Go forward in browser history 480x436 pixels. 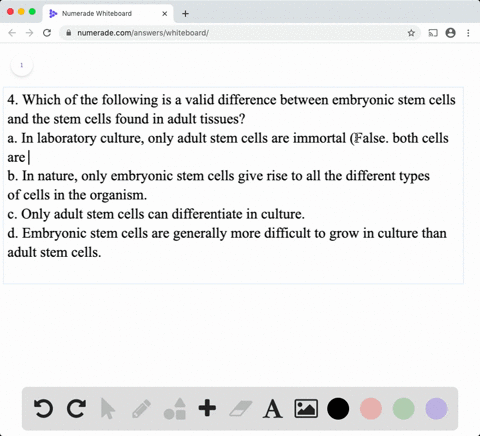tap(29, 33)
